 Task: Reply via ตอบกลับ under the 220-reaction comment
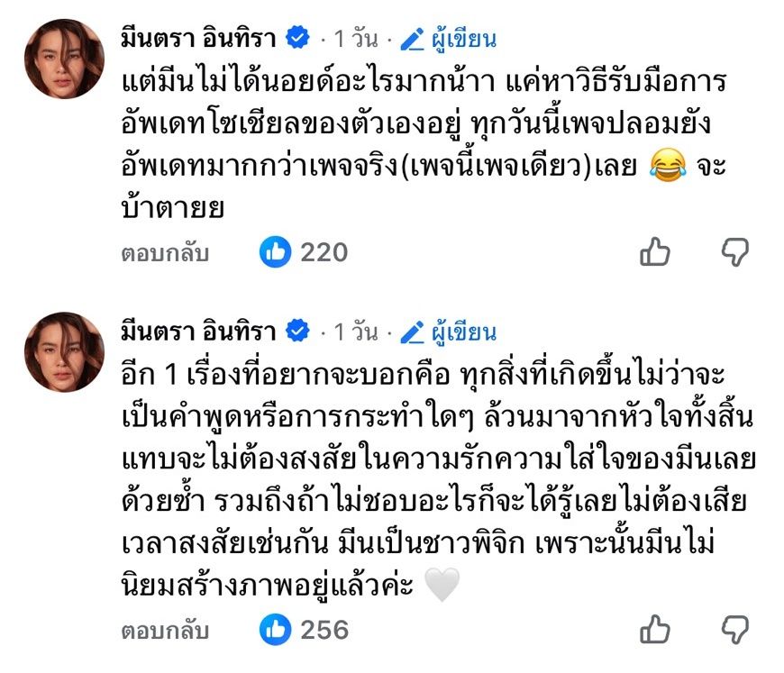click(165, 253)
